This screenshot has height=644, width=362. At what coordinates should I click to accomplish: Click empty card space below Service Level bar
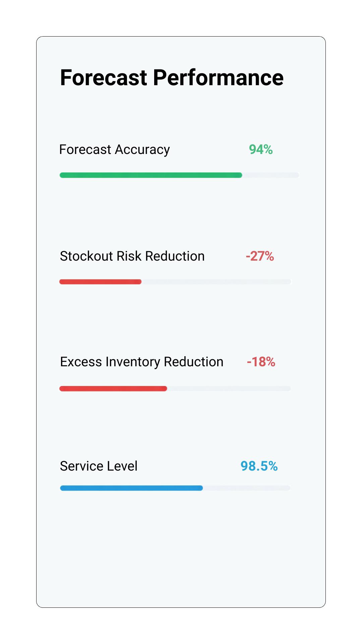pyautogui.click(x=181, y=550)
